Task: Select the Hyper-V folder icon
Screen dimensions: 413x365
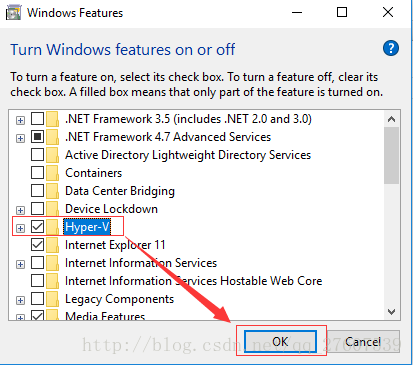Action: [52, 227]
